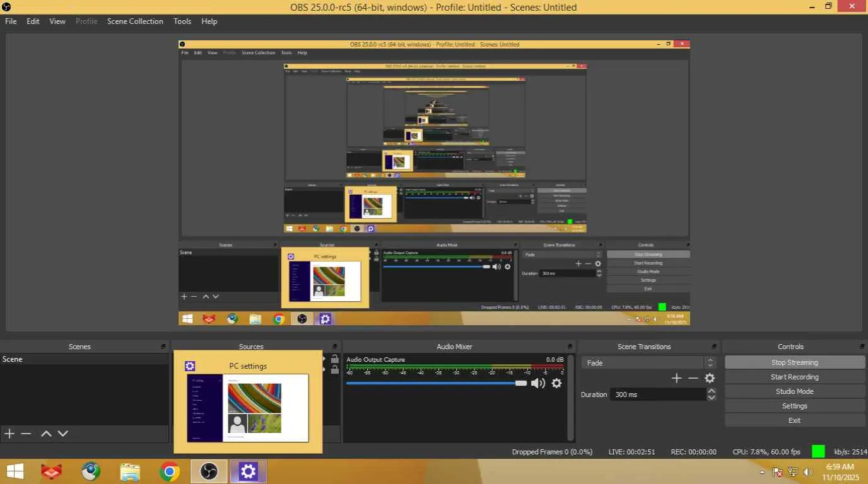Screen dimensions: 868x484
Task: Click the OBS Studio taskbar icon
Action: (x=209, y=471)
